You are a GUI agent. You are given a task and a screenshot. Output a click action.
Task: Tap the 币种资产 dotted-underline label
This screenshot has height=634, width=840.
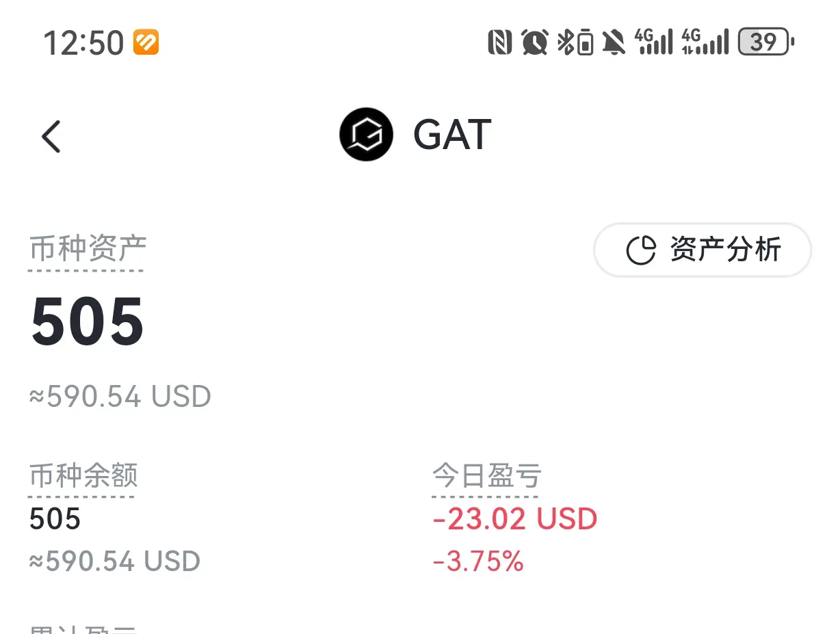(x=88, y=250)
